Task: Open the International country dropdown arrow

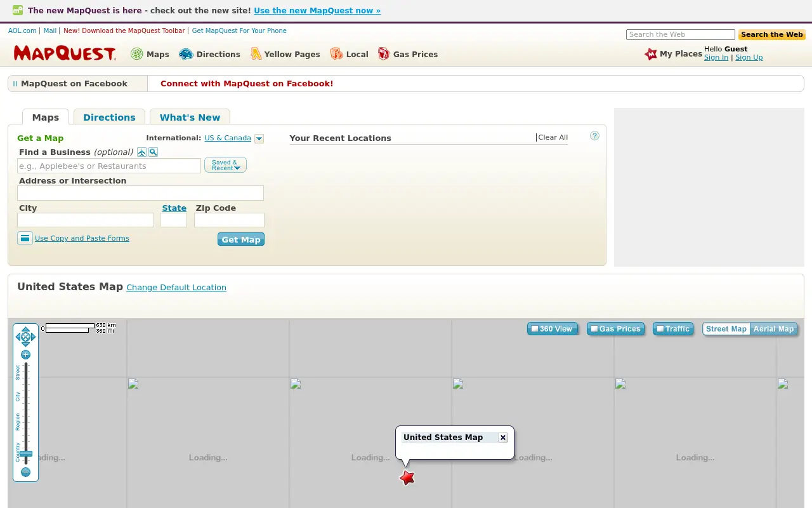Action: [259, 138]
